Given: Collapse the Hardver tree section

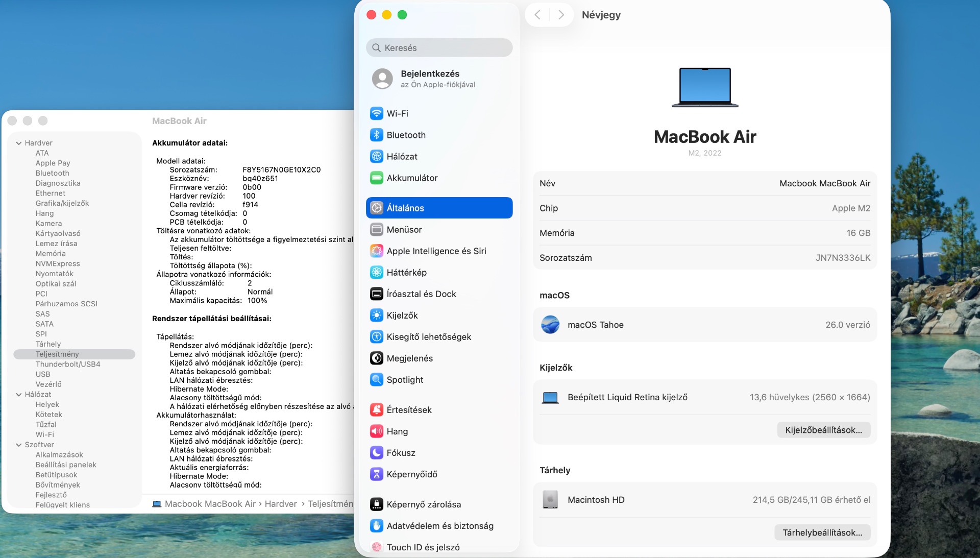Looking at the screenshot, I should click(x=19, y=143).
